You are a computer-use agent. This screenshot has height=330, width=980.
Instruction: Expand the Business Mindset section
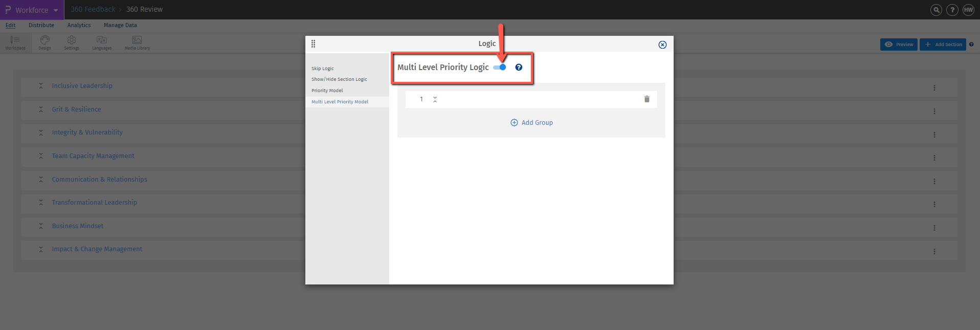(x=41, y=226)
